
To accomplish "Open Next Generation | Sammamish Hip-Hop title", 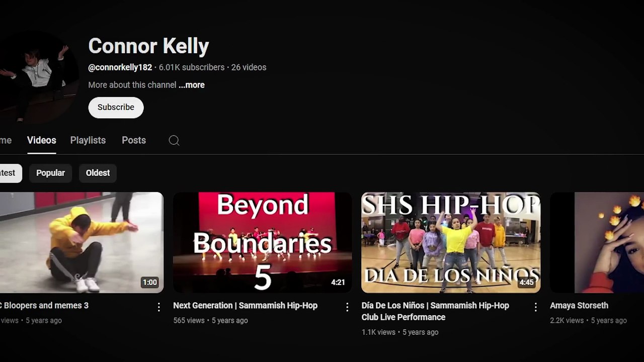I will 245,305.
